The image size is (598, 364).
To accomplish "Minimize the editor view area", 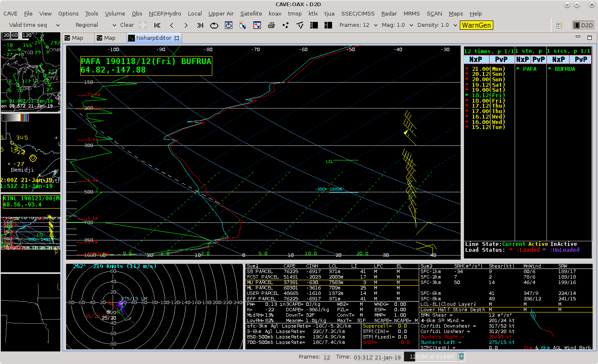I will click(x=578, y=37).
